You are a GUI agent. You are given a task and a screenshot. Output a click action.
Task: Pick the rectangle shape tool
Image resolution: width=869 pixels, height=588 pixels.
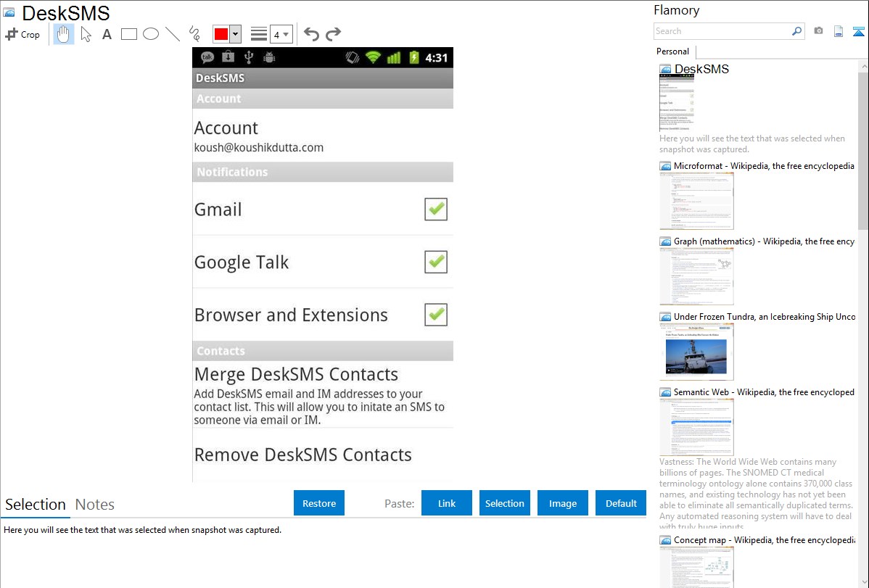click(x=128, y=34)
